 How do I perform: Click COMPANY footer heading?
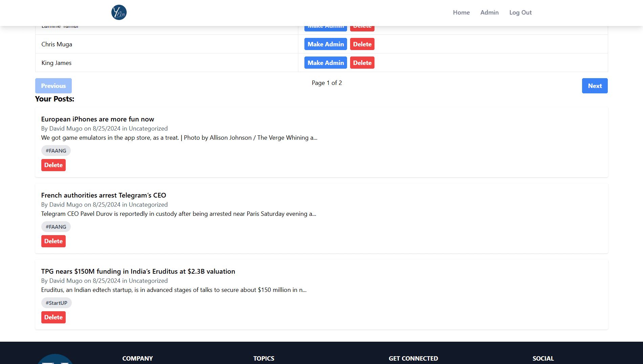click(x=137, y=358)
